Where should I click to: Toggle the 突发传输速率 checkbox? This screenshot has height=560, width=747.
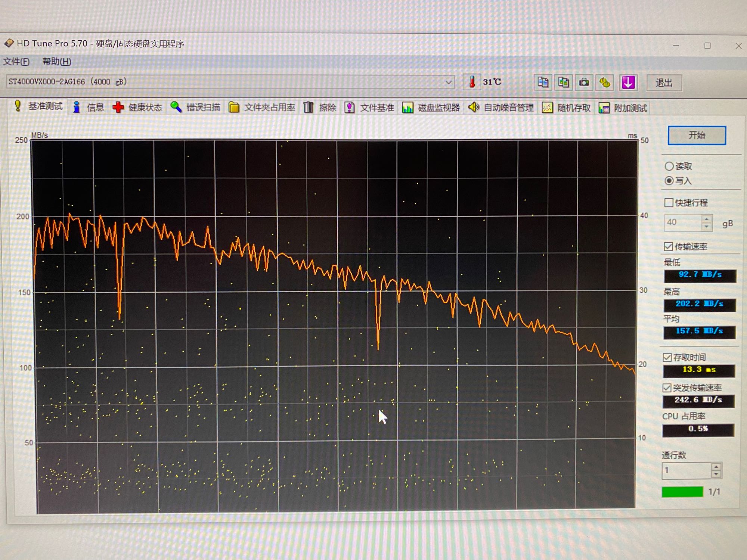point(667,388)
